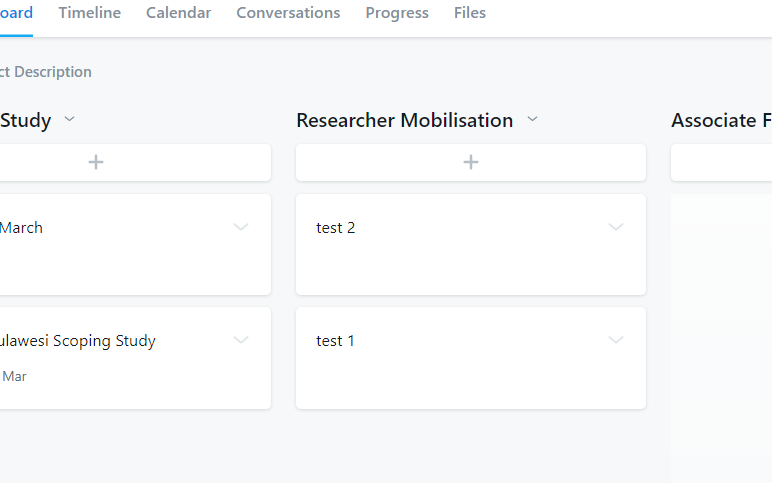
Task: Open the Files tab
Action: 470,13
